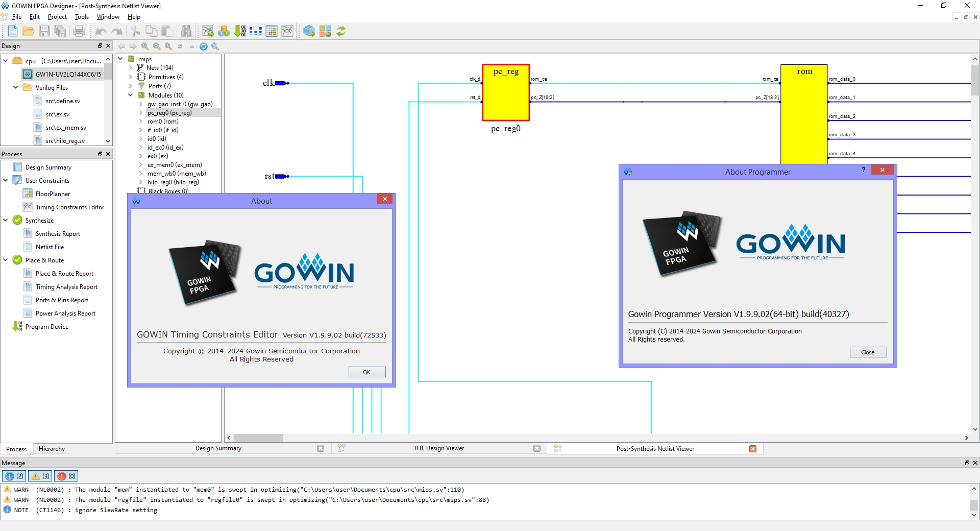Open the Gowin Analyzer Oscilloscope tool icon

pos(208,31)
